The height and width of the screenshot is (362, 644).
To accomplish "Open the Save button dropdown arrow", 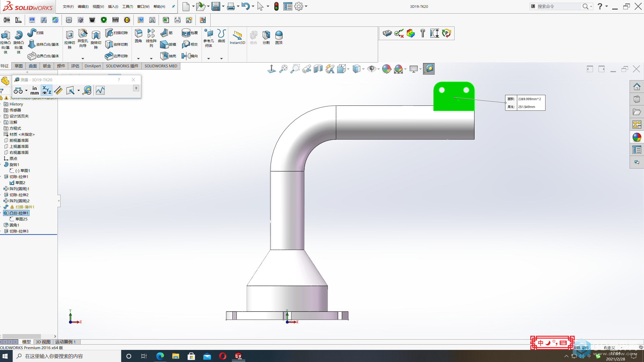I will pos(223,6).
